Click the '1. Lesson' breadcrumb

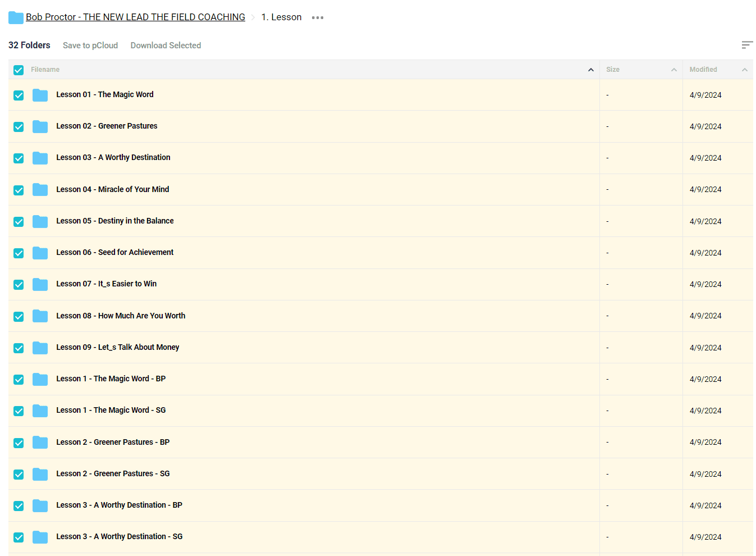tap(281, 17)
